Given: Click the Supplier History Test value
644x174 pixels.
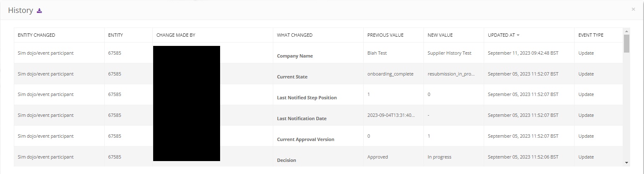Looking at the screenshot, I should (449, 53).
